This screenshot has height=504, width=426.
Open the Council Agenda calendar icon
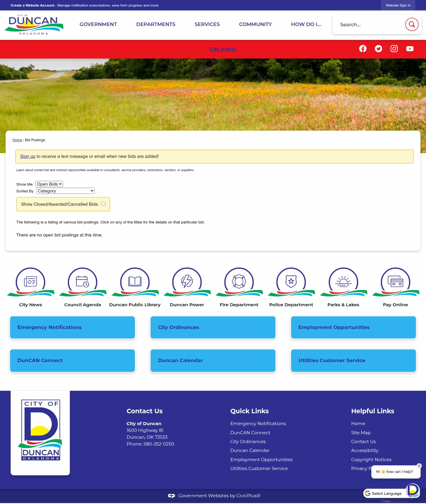[83, 282]
